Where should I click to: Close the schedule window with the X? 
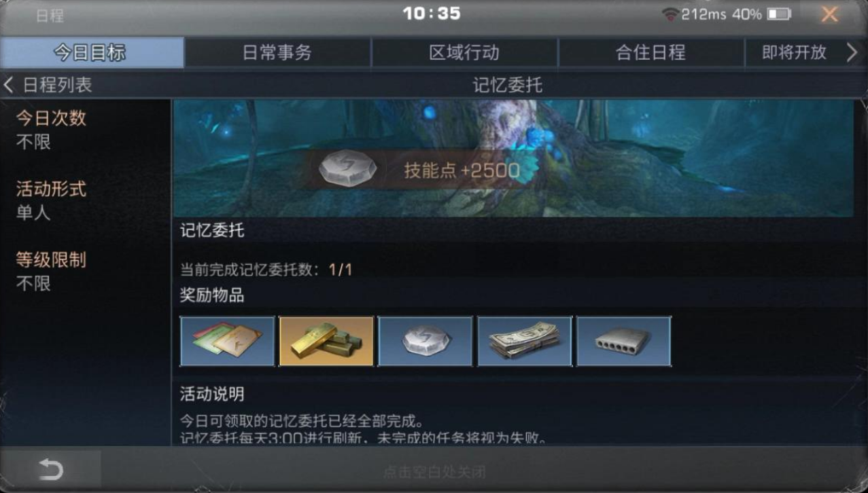pyautogui.click(x=829, y=14)
